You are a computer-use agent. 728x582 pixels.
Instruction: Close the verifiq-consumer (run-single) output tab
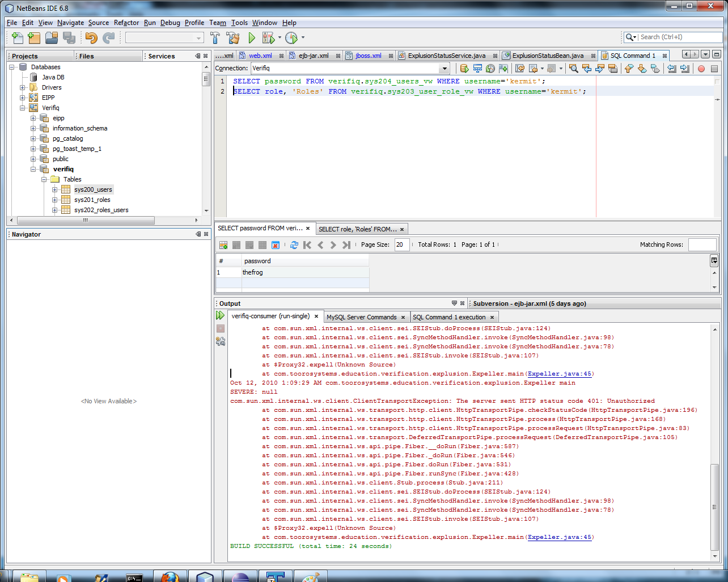pos(316,317)
